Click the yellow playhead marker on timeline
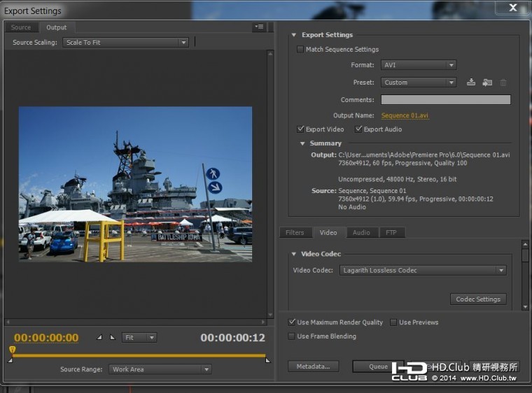The width and height of the screenshot is (532, 393). click(x=12, y=350)
